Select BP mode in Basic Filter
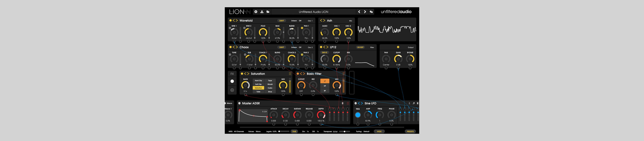644x141 pixels. (x=325, y=91)
